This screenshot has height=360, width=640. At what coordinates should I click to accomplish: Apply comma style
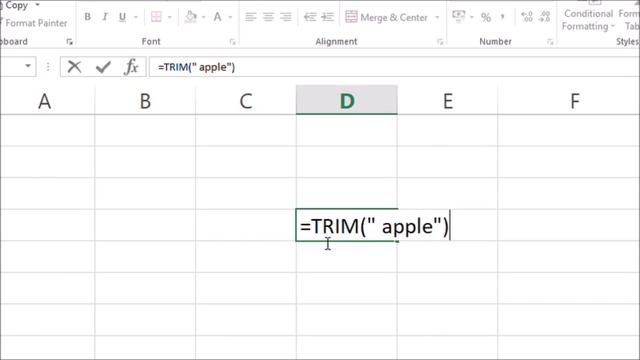502,17
